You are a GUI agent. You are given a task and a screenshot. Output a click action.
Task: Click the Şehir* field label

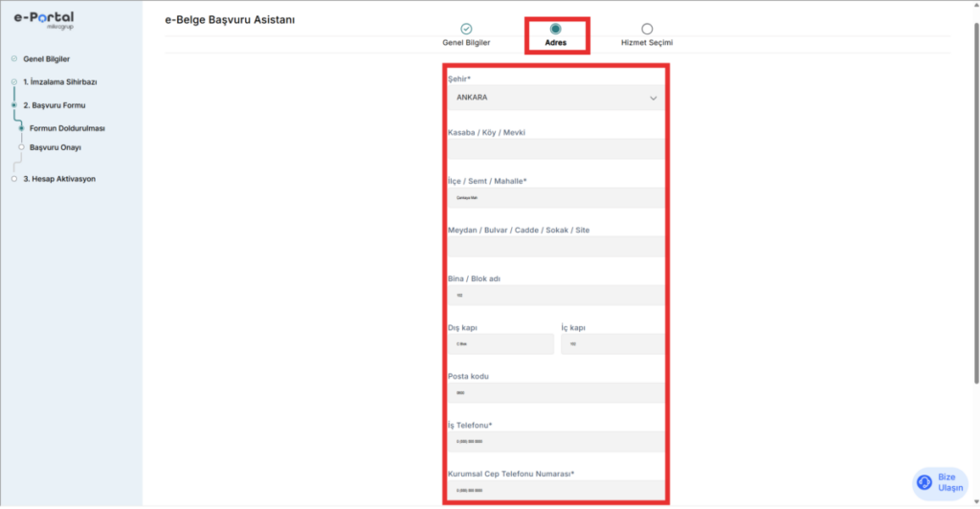point(458,78)
